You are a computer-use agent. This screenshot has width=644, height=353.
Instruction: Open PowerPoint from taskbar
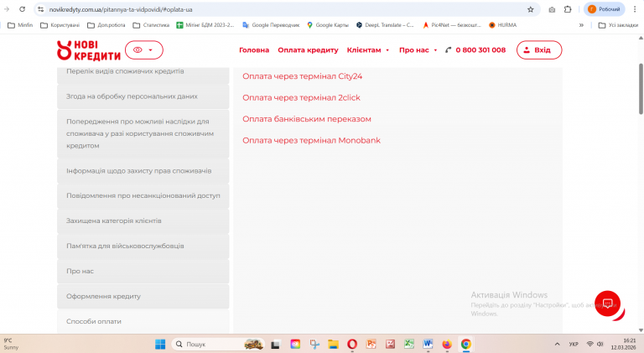[x=371, y=344]
